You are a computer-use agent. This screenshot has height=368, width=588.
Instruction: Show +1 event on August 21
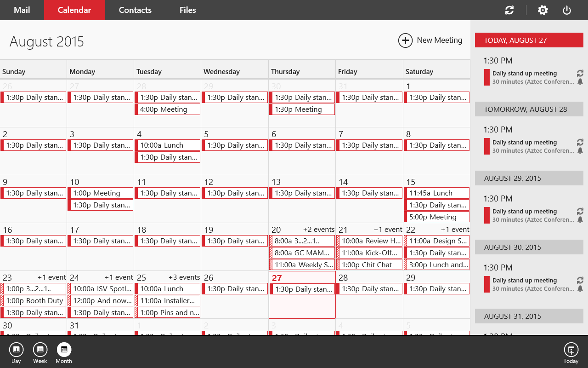(388, 230)
